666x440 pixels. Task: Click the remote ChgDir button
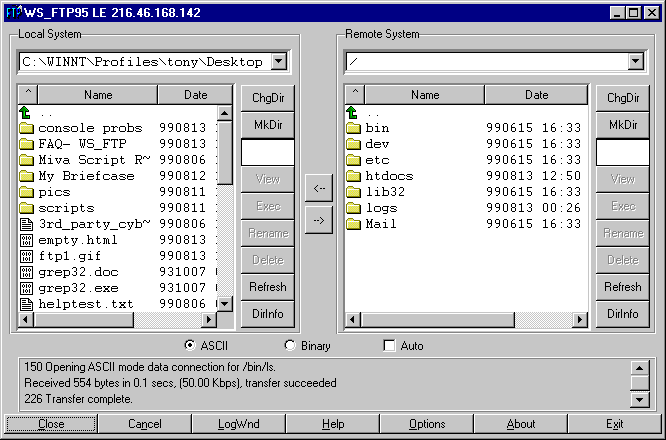click(623, 98)
